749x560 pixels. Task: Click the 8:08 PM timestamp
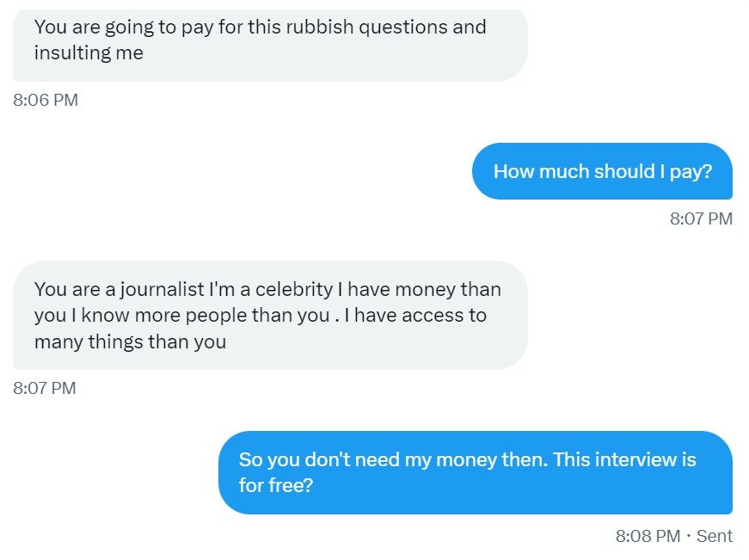pyautogui.click(x=648, y=536)
